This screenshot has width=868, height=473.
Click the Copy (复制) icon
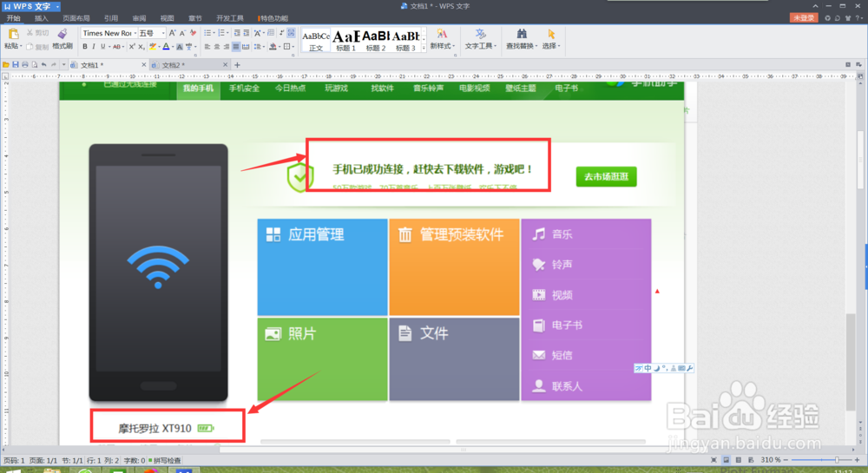click(x=30, y=47)
